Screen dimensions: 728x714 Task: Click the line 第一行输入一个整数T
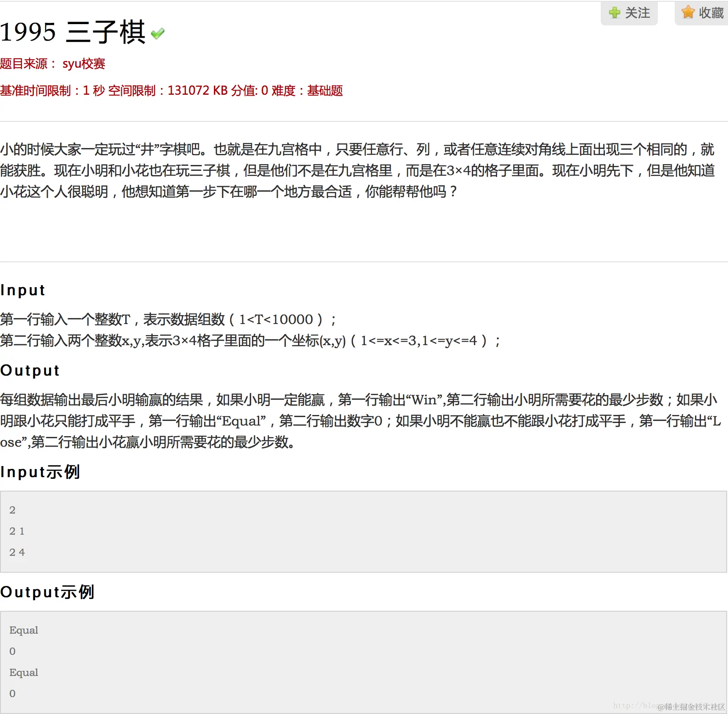pyautogui.click(x=168, y=319)
